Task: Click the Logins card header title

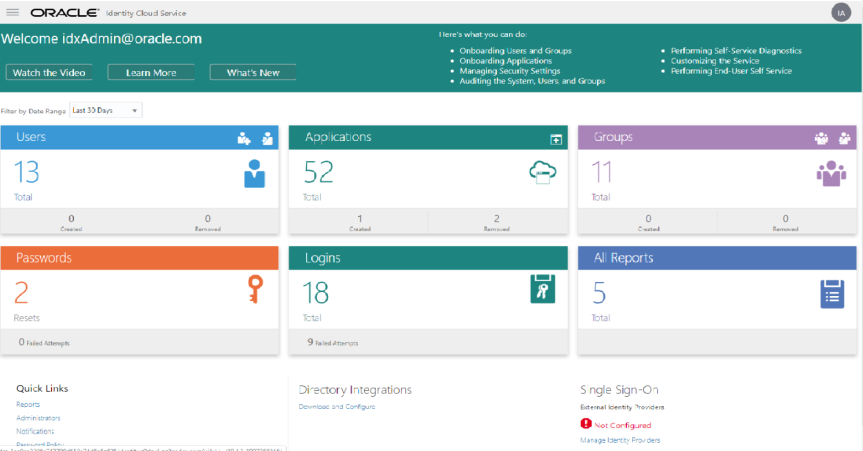Action: (x=323, y=258)
